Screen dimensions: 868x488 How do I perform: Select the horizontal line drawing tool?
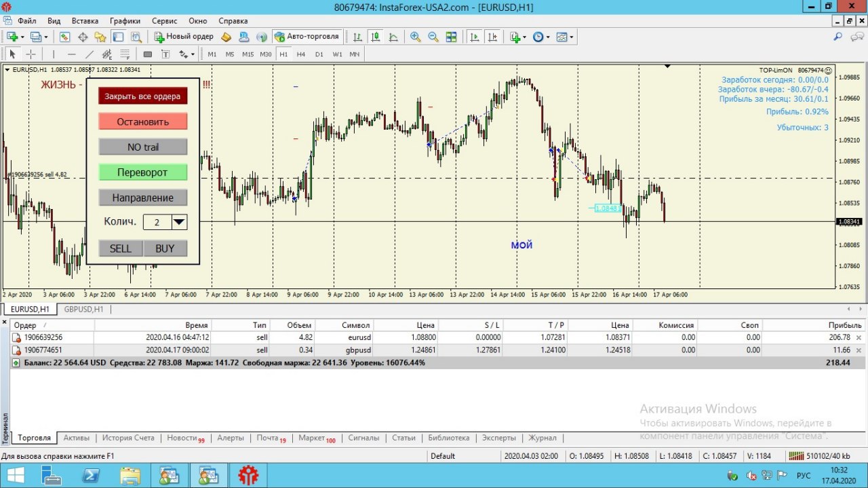pyautogui.click(x=72, y=54)
